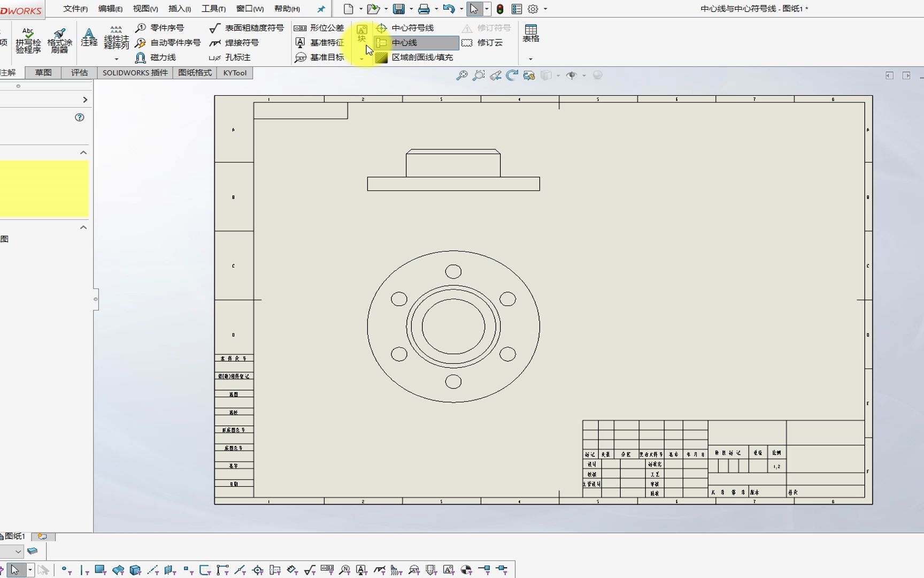Run the spell checker (拼写检验程序)
Image resolution: width=924 pixels, height=578 pixels.
point(28,40)
